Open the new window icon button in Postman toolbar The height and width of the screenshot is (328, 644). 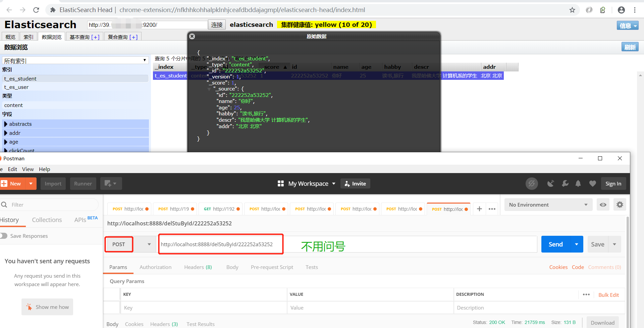point(111,183)
